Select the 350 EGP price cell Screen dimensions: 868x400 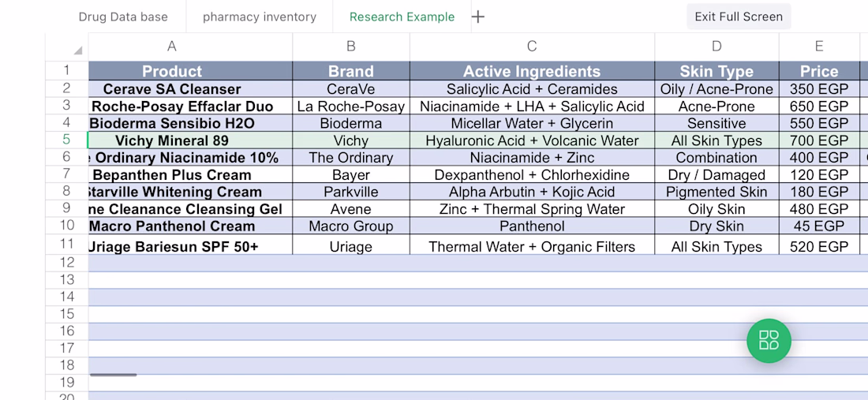click(819, 89)
